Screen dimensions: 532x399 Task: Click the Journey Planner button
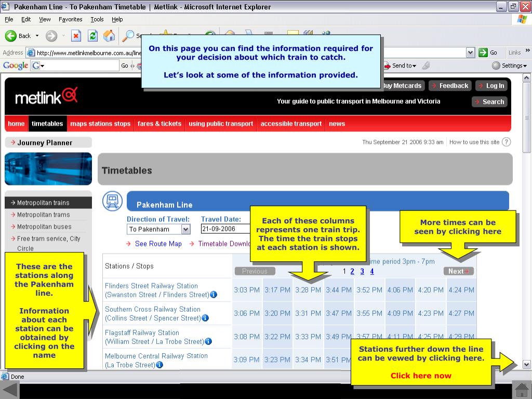coord(48,142)
